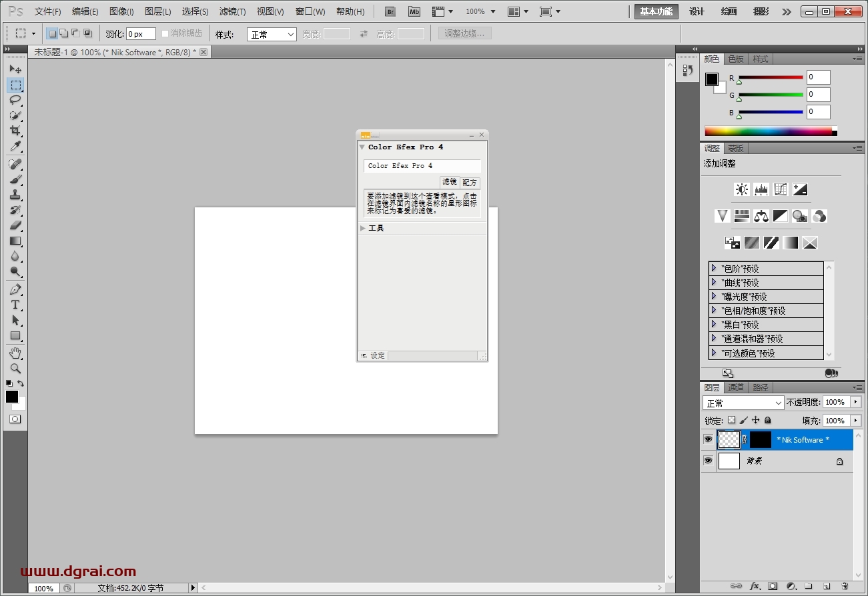
Task: Switch to 设计 workspace
Action: point(697,11)
